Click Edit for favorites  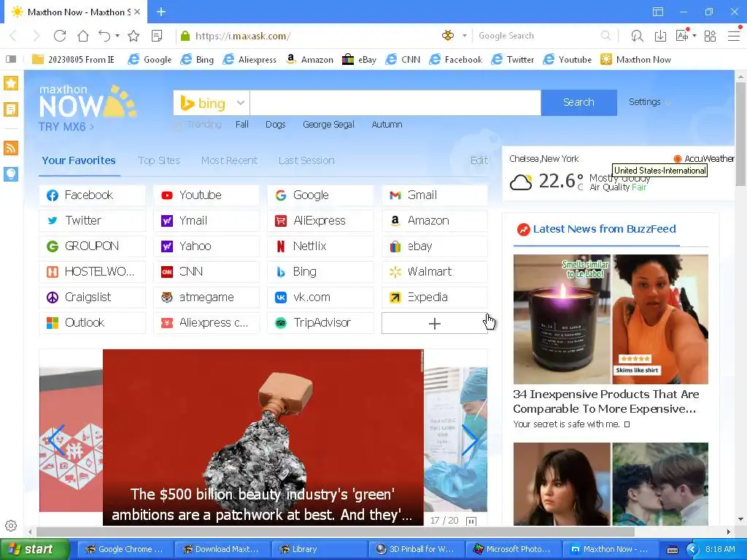pos(479,160)
